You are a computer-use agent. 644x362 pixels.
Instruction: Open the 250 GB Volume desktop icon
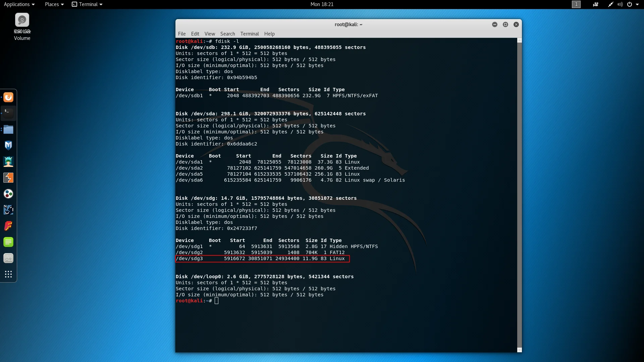coord(22,20)
